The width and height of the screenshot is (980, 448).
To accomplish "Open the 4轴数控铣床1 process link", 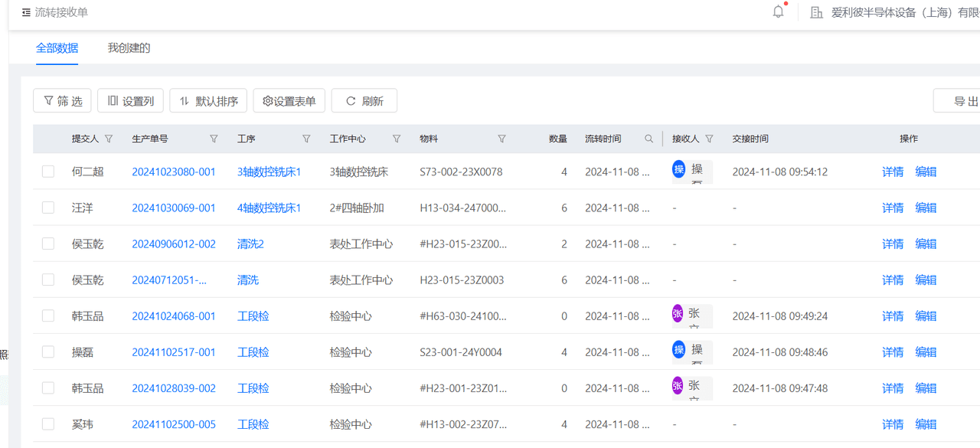I will coord(269,208).
